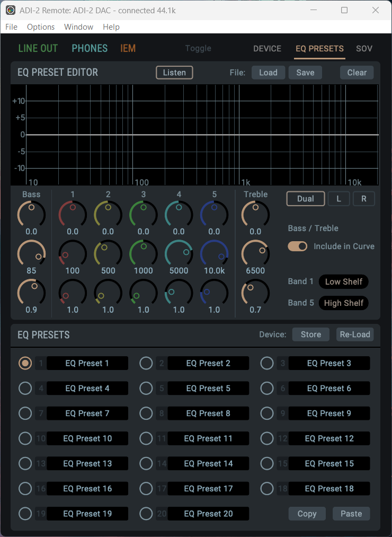The height and width of the screenshot is (537, 392).
Task: Switch to the DEVICE tab
Action: point(267,49)
